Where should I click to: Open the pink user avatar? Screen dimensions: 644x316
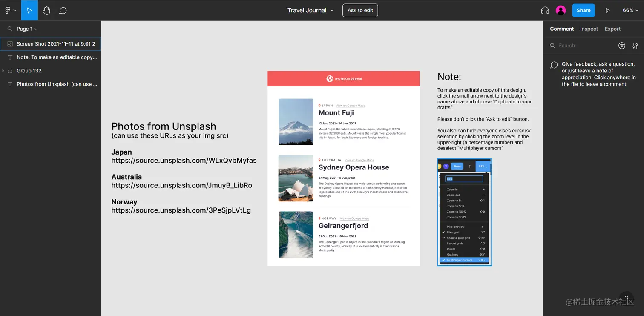(561, 10)
